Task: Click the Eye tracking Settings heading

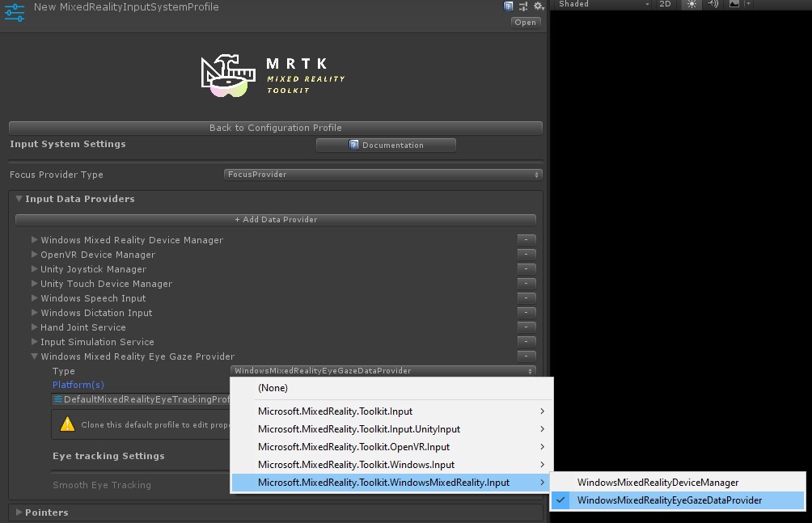Action: pyautogui.click(x=108, y=456)
